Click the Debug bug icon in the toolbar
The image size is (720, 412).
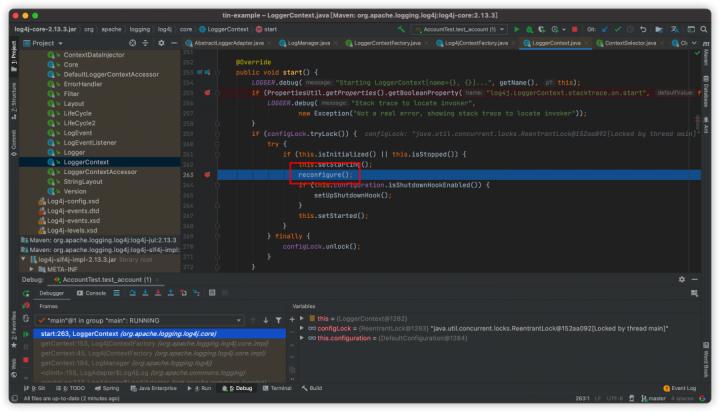[x=529, y=29]
